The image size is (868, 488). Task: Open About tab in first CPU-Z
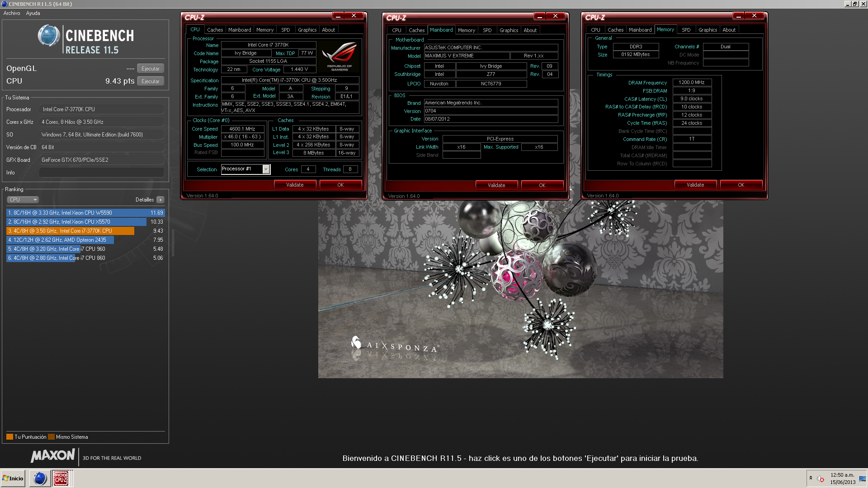pyautogui.click(x=329, y=30)
